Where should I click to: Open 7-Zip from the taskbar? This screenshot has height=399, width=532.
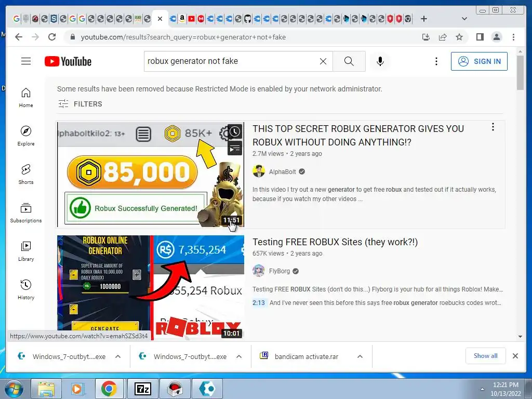pyautogui.click(x=142, y=389)
